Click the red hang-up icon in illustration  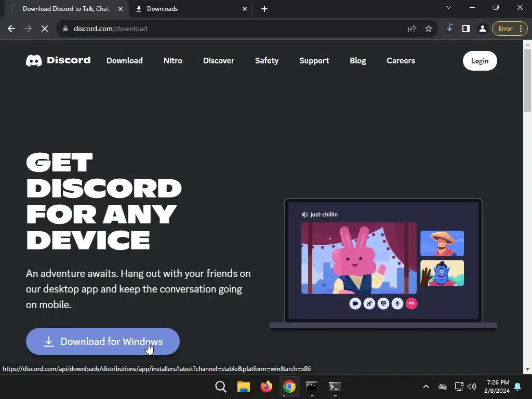point(411,303)
